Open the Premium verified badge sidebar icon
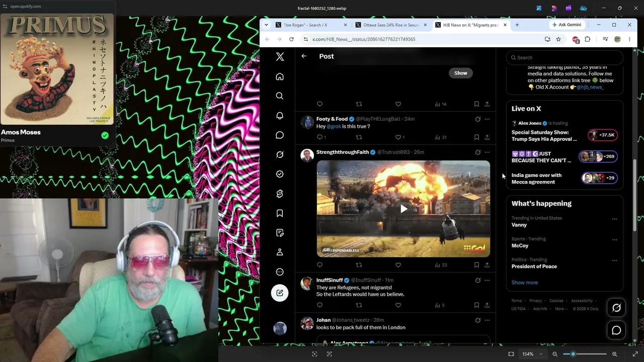 280,174
